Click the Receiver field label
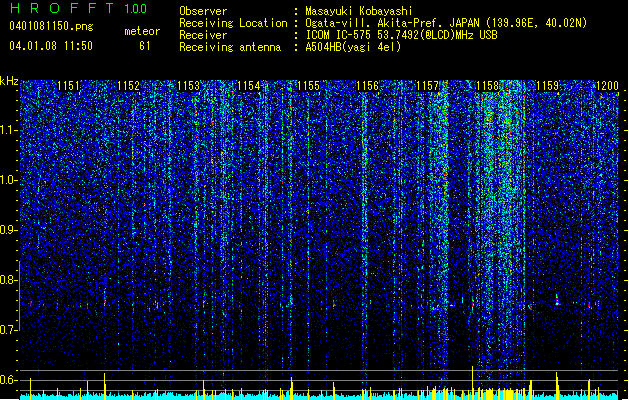The image size is (629, 400). (203, 35)
